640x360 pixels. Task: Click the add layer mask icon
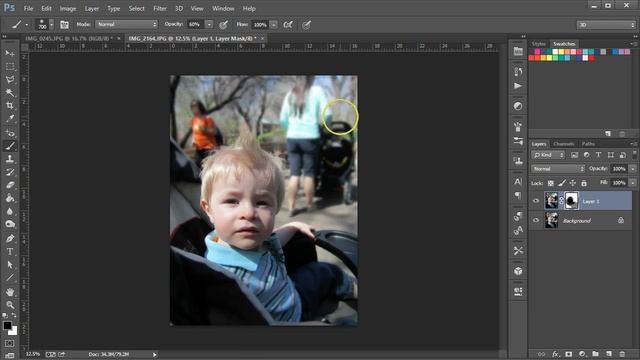point(569,354)
